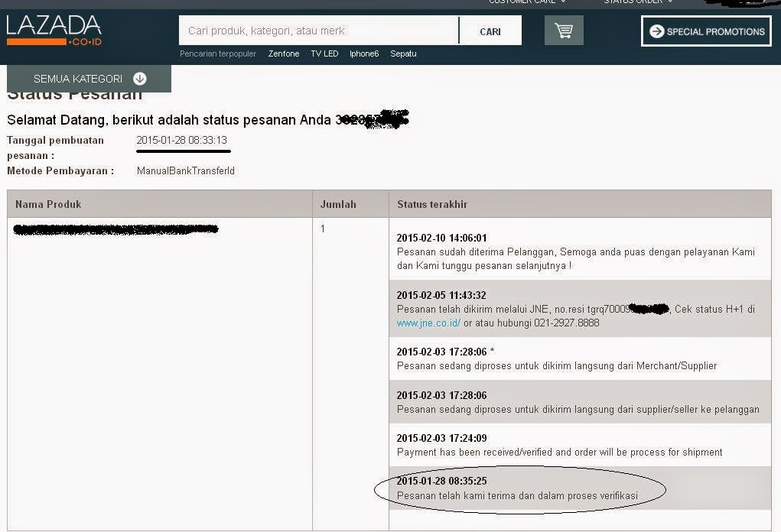Screen dimensions: 781x532
Task: Open the Lazada.co.id home logo
Action: [54, 31]
